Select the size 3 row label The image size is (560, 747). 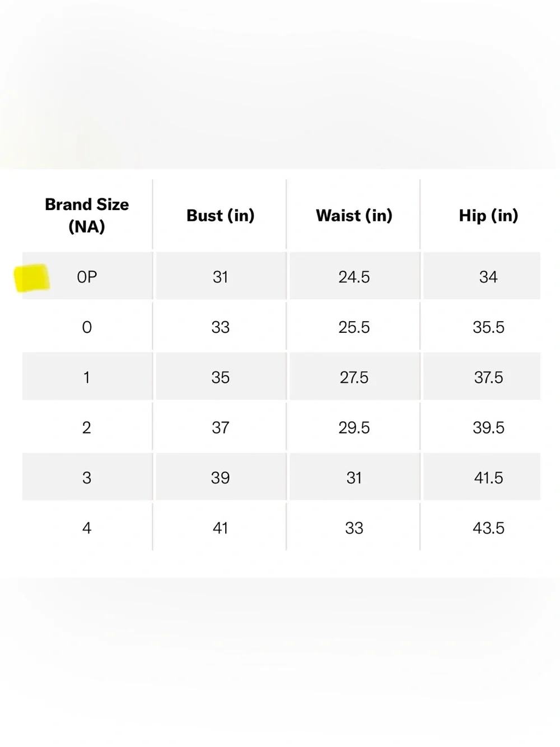coord(87,477)
